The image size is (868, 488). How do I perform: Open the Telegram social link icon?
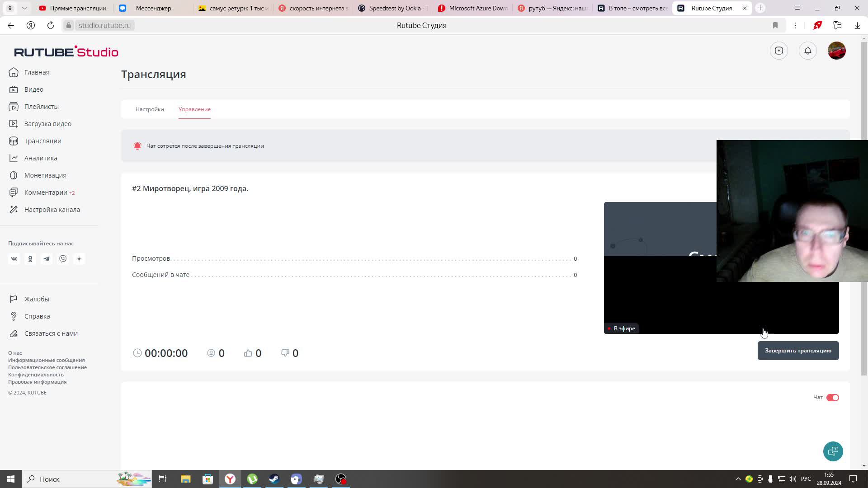[47, 259]
